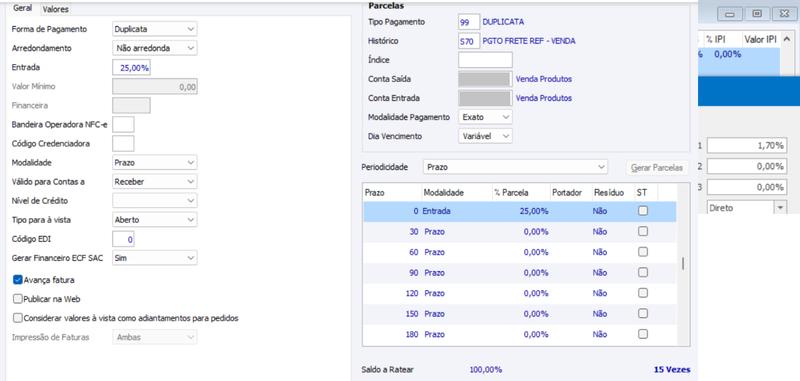Click the Resíduo Não cell in the 90 row
Screen dimensions: 800x381
pyautogui.click(x=612, y=273)
